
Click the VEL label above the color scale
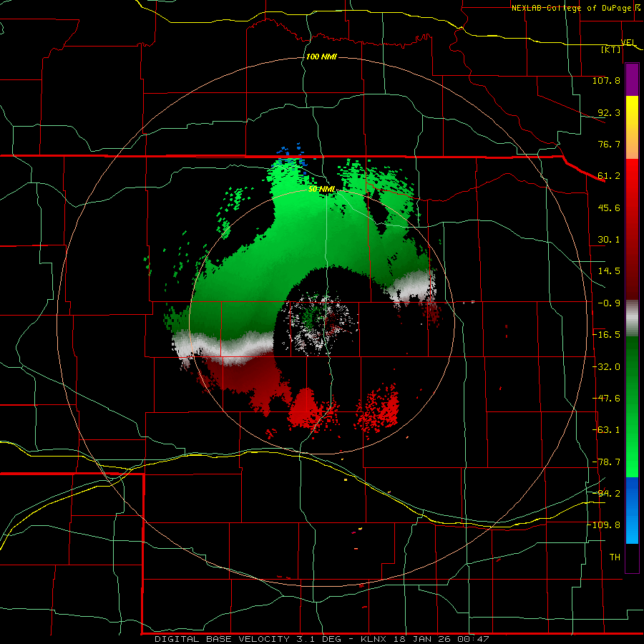pos(628,42)
